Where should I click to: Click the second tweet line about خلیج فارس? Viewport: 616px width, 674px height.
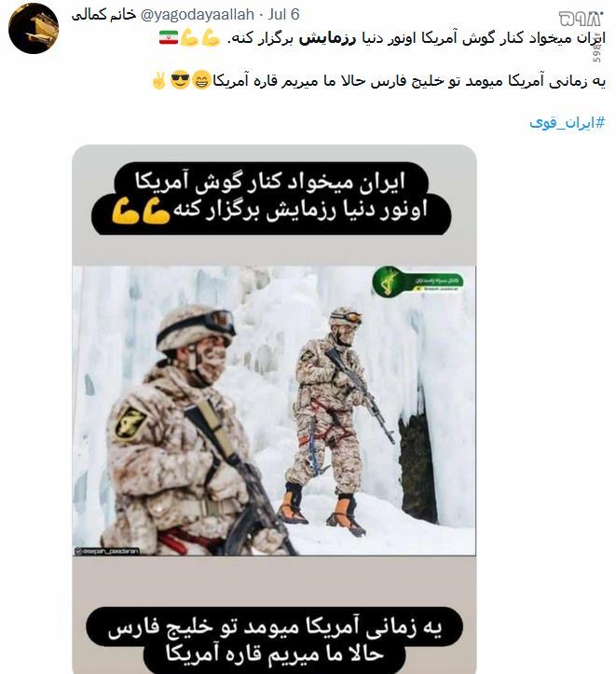pyautogui.click(x=378, y=81)
